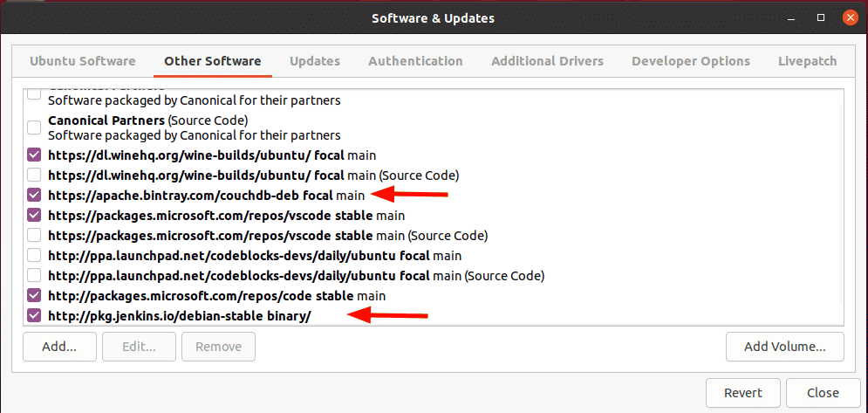Screen dimensions: 868x413
Task: Uncheck the winehq wine-builds focal main repository
Action: 34,155
